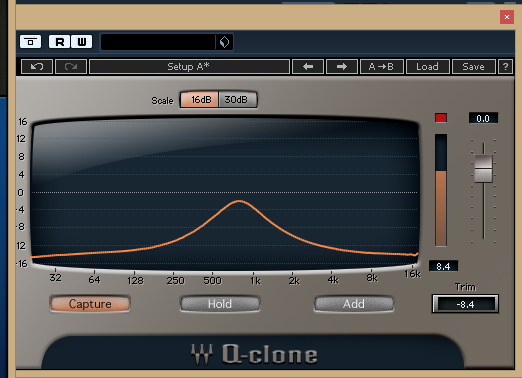The image size is (522, 378).
Task: Click the undo arrow icon
Action: tap(37, 67)
